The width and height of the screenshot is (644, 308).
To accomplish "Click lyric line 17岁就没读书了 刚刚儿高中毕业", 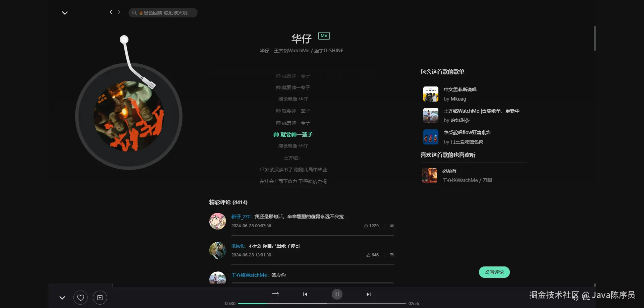I will click(x=293, y=170).
